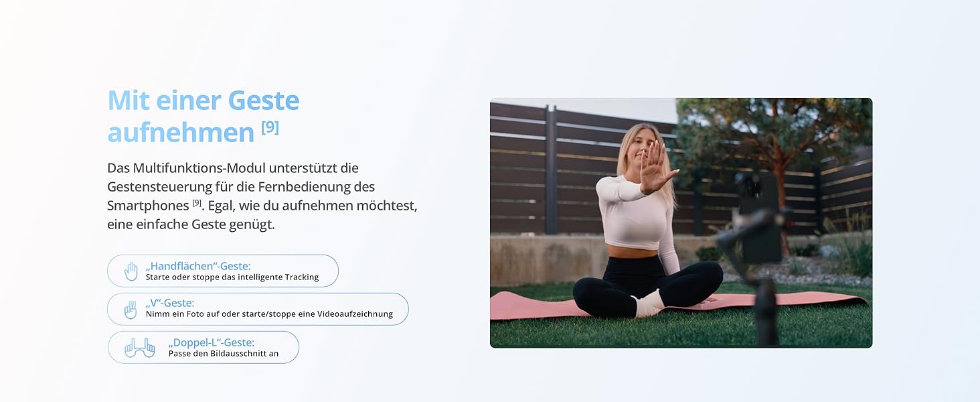Click the sentence "eine einfache Geste genügt"
Image resolution: width=980 pixels, height=402 pixels.
[191, 224]
